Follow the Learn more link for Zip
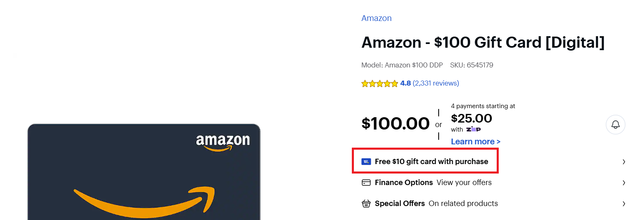 pyautogui.click(x=475, y=141)
